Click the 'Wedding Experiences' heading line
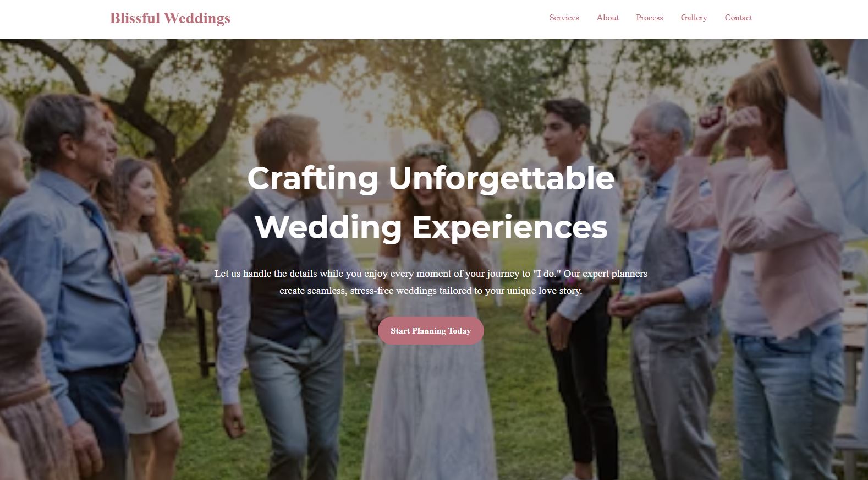Image resolution: width=868 pixels, height=480 pixels. [x=431, y=227]
